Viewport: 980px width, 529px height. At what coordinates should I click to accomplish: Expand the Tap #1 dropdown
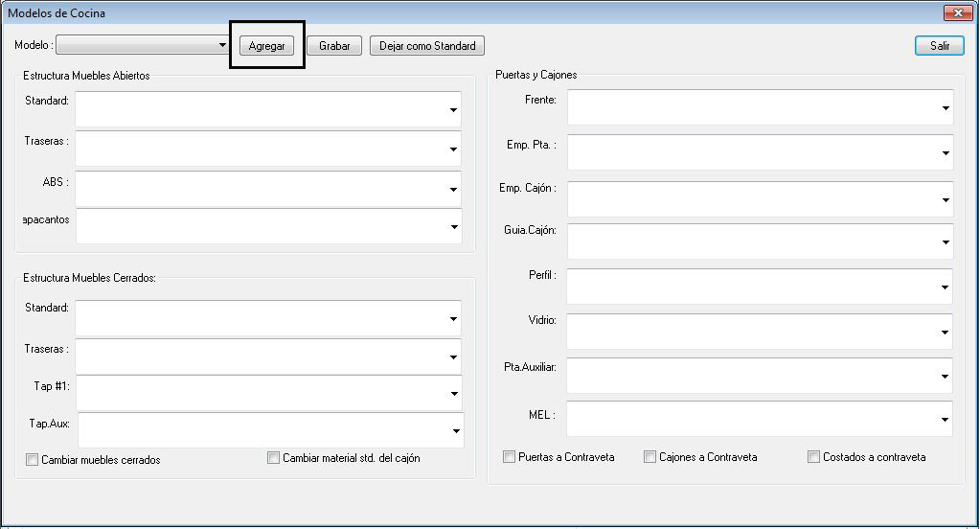click(269, 393)
